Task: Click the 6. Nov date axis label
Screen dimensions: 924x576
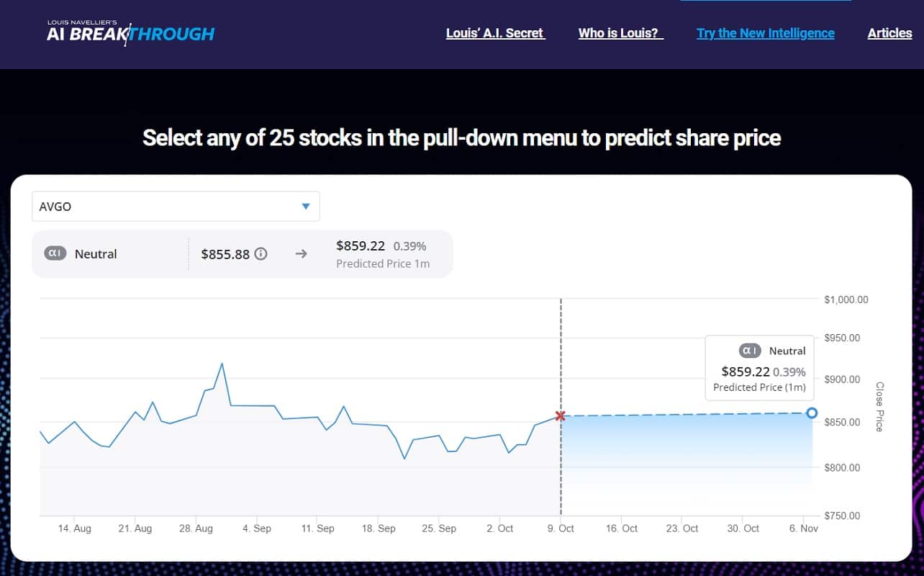Action: tap(803, 528)
